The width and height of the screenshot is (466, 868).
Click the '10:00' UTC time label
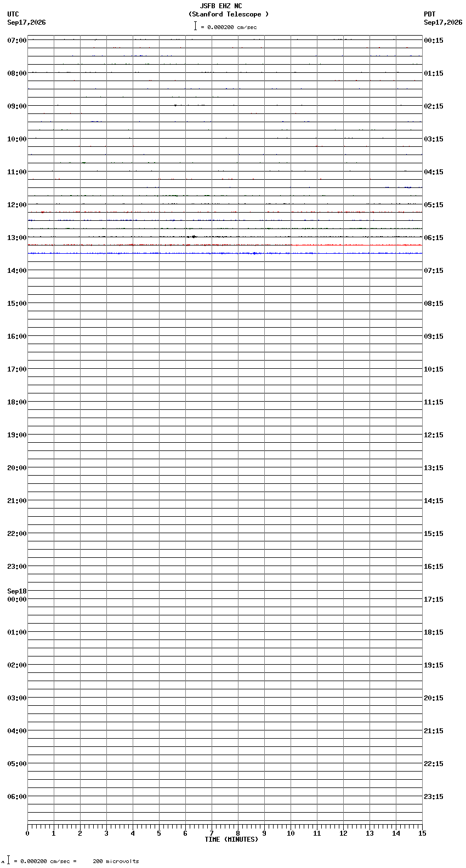click(x=17, y=139)
